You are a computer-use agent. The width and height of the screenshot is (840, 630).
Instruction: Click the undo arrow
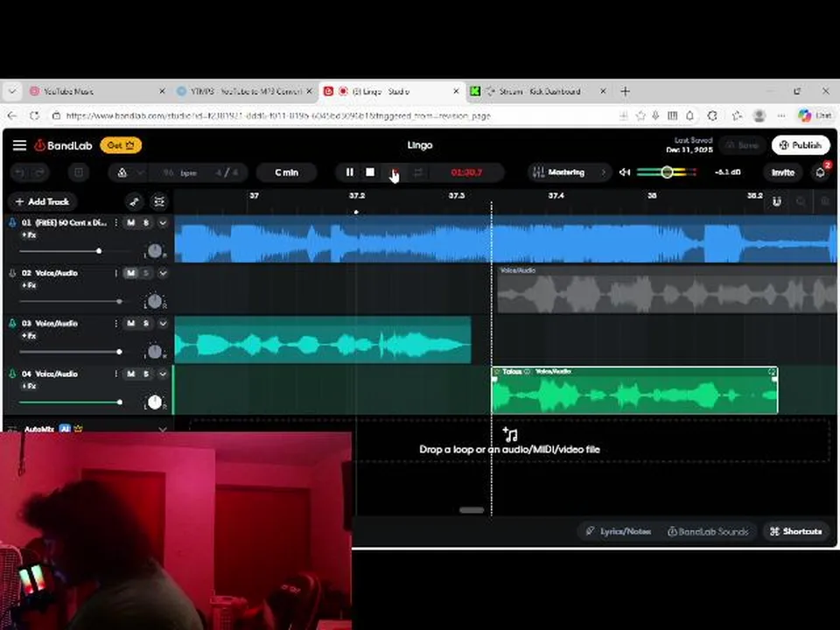coord(20,172)
